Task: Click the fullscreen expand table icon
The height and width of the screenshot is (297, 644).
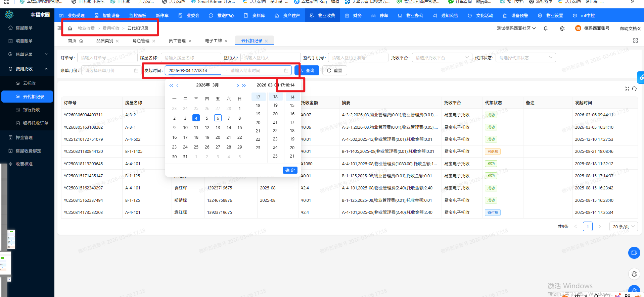Action: coord(627,88)
